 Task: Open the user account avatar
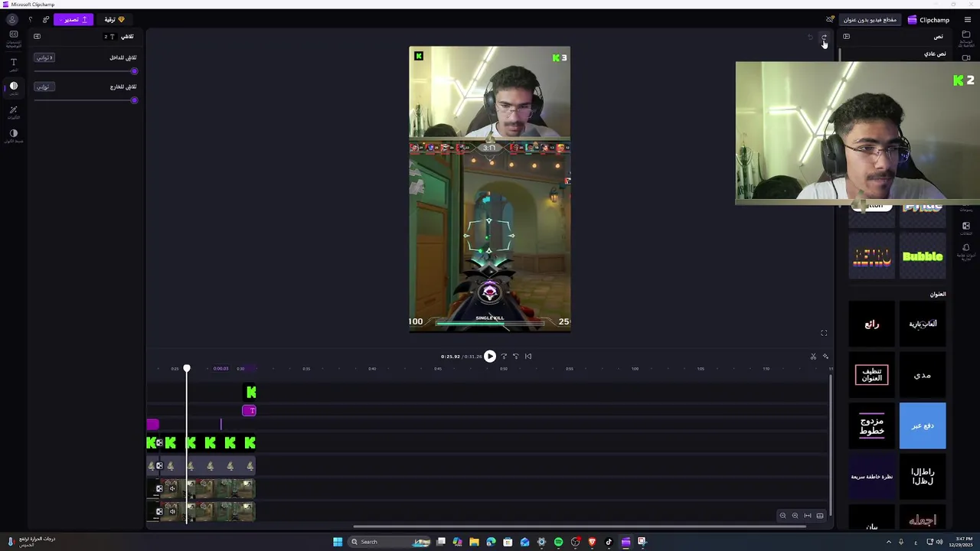11,19
